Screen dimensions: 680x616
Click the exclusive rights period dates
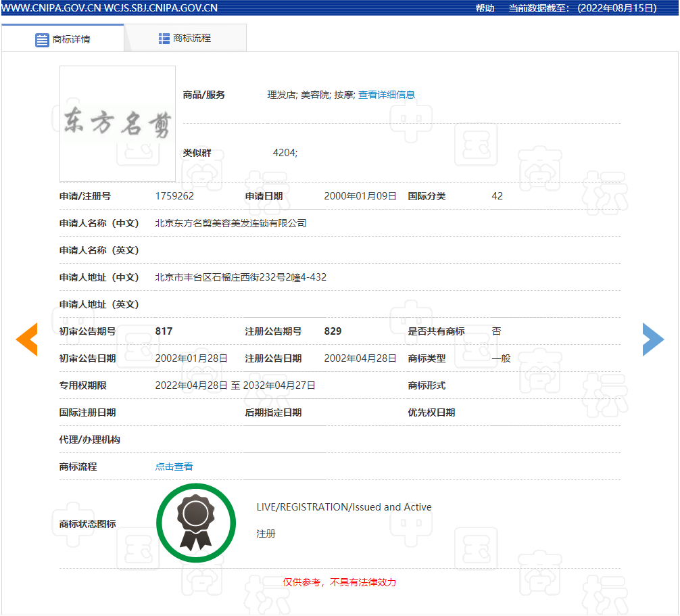tap(235, 385)
